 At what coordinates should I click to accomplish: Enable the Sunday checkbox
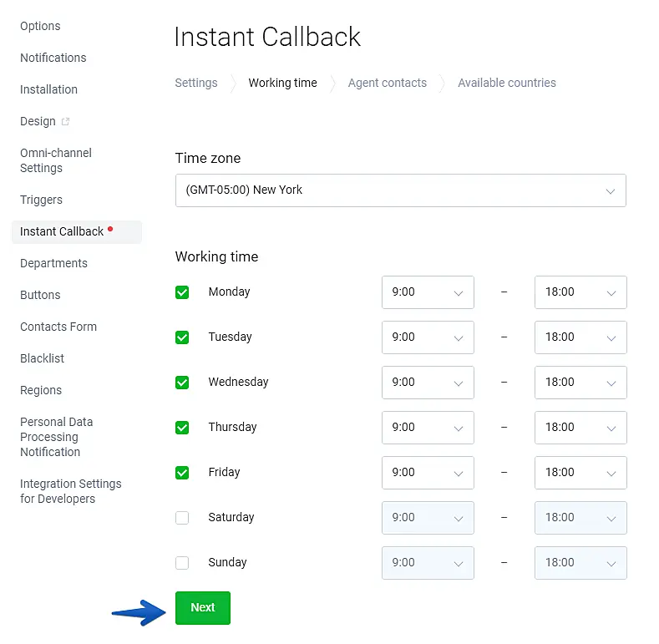coord(182,563)
